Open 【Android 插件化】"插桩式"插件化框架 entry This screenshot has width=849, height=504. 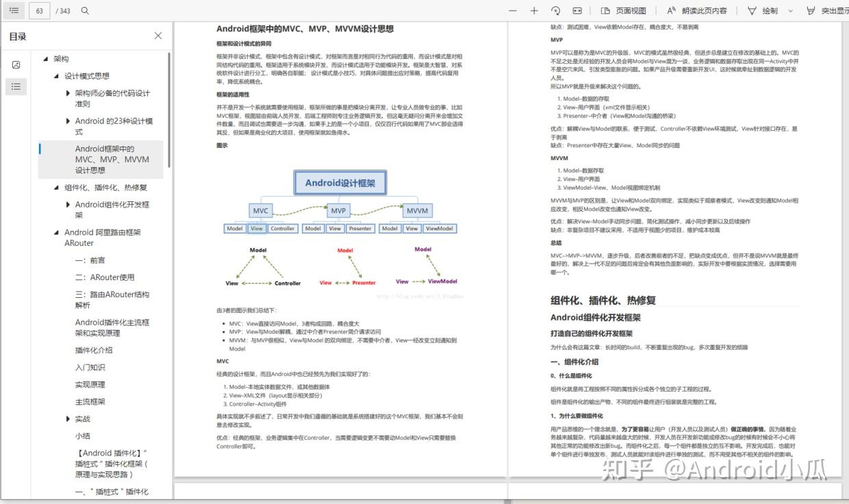coord(112,464)
